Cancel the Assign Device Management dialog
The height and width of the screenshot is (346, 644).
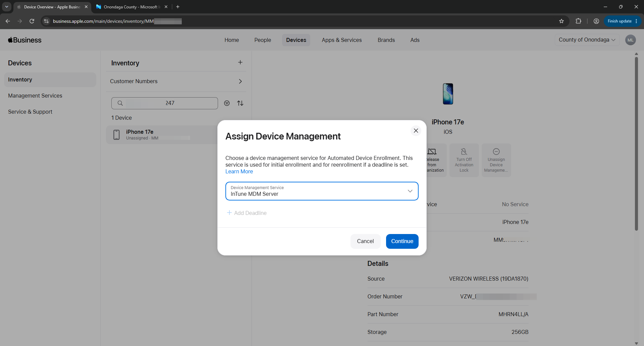[x=365, y=241]
